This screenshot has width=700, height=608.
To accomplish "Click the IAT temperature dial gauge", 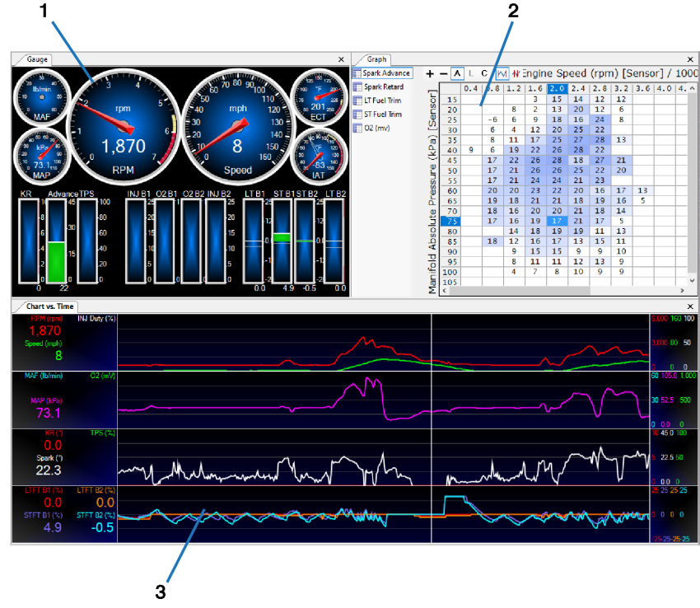I will (x=319, y=156).
